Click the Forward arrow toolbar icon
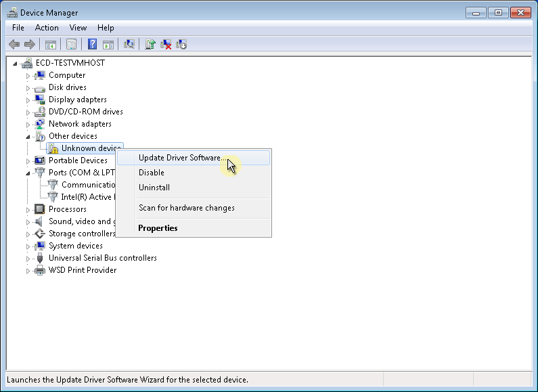538x392 pixels. pyautogui.click(x=30, y=44)
